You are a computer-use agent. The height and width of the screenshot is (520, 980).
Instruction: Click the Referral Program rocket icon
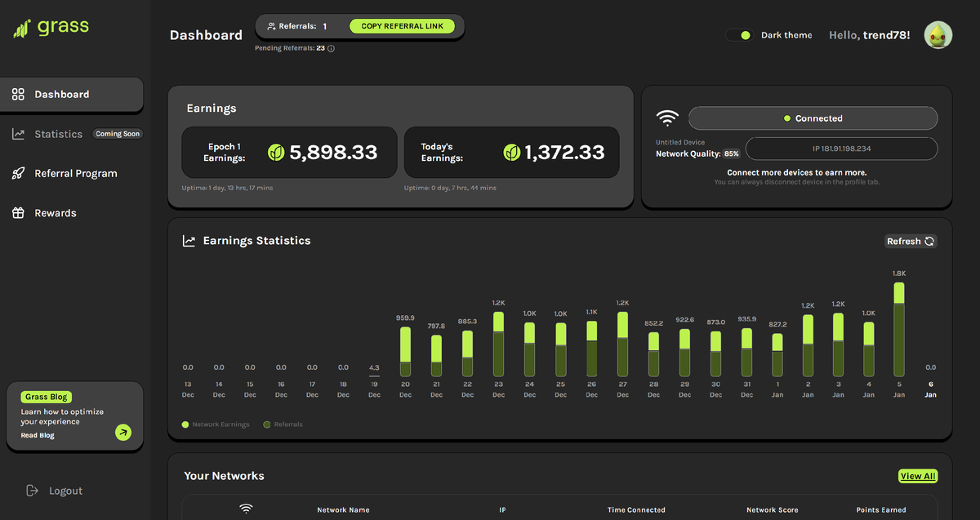coord(18,173)
